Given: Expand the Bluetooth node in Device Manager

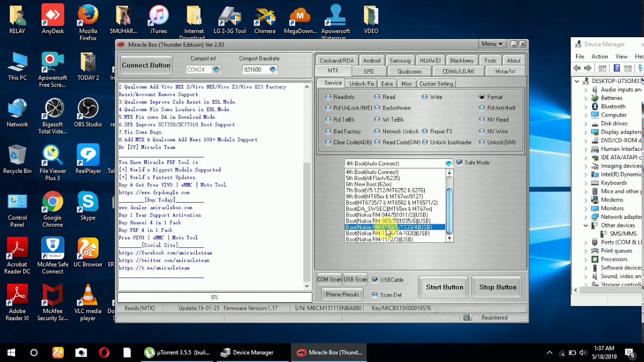Looking at the screenshot, I should point(586,107).
